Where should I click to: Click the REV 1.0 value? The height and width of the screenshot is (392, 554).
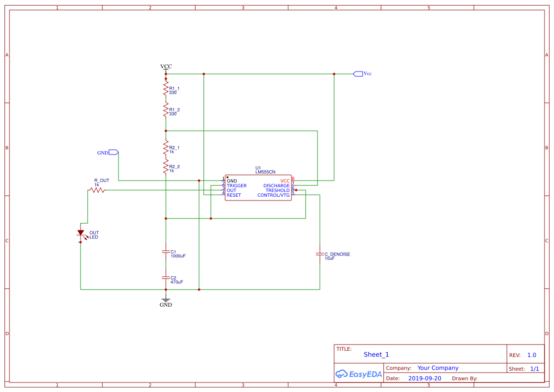532,355
